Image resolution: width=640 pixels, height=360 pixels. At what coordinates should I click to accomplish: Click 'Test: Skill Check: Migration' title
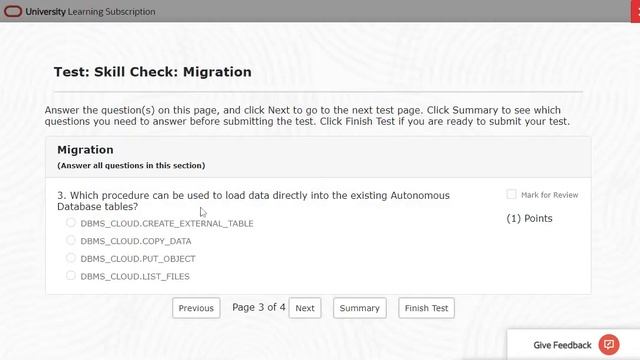[153, 72]
